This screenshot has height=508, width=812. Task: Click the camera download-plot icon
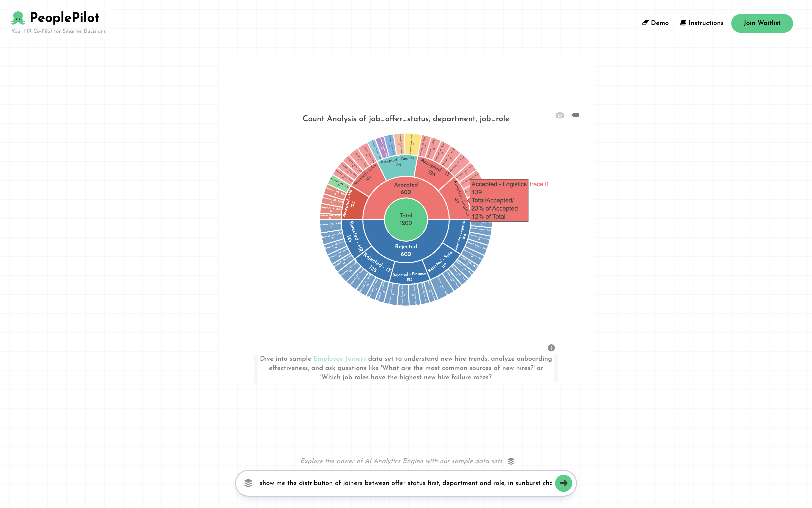pyautogui.click(x=559, y=115)
